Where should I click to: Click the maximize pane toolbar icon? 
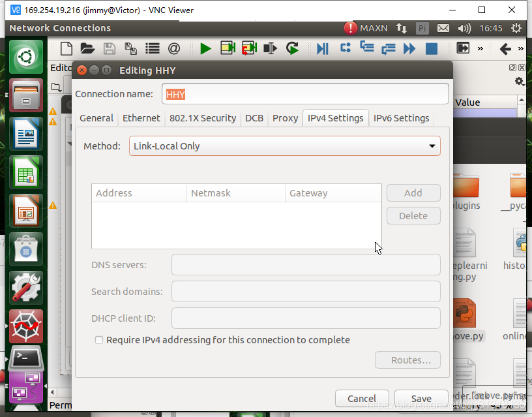pyautogui.click(x=463, y=48)
